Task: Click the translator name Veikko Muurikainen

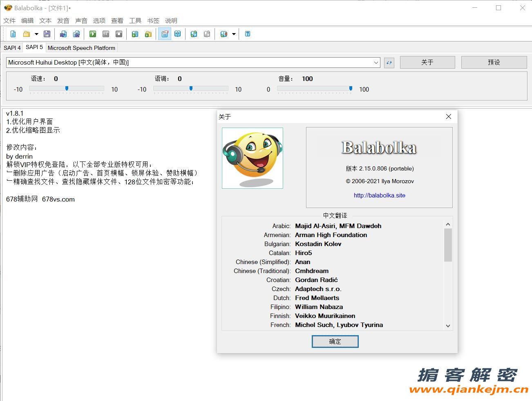Action: click(325, 316)
